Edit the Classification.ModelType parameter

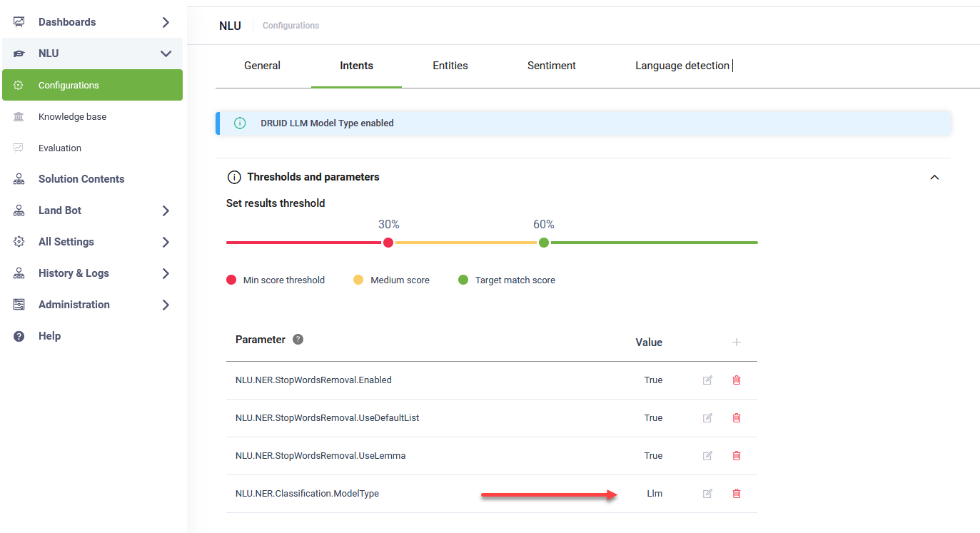pyautogui.click(x=707, y=494)
